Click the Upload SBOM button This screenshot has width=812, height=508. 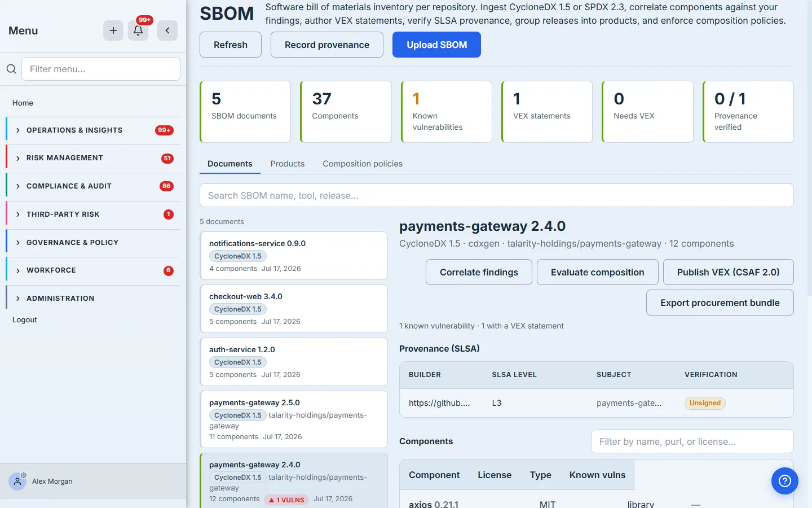[x=436, y=45]
